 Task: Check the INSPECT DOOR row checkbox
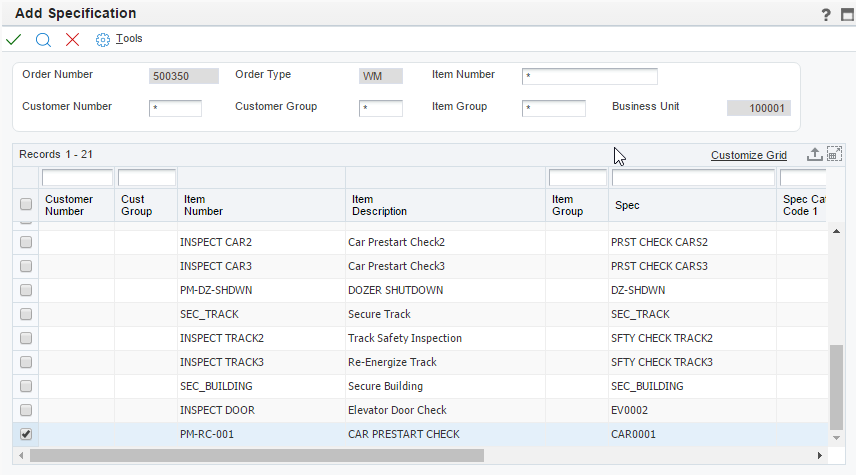point(26,410)
